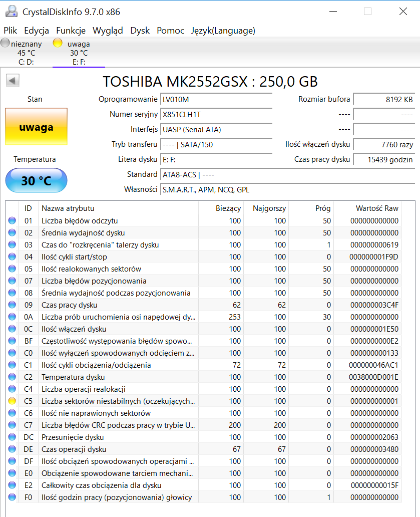The image size is (420, 517).
Task: Click the Nazwa atrybutu column header
Action: pyautogui.click(x=118, y=208)
